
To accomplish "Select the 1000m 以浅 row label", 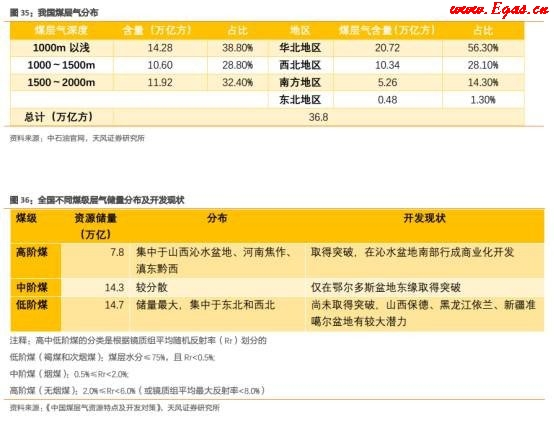I will [x=61, y=48].
